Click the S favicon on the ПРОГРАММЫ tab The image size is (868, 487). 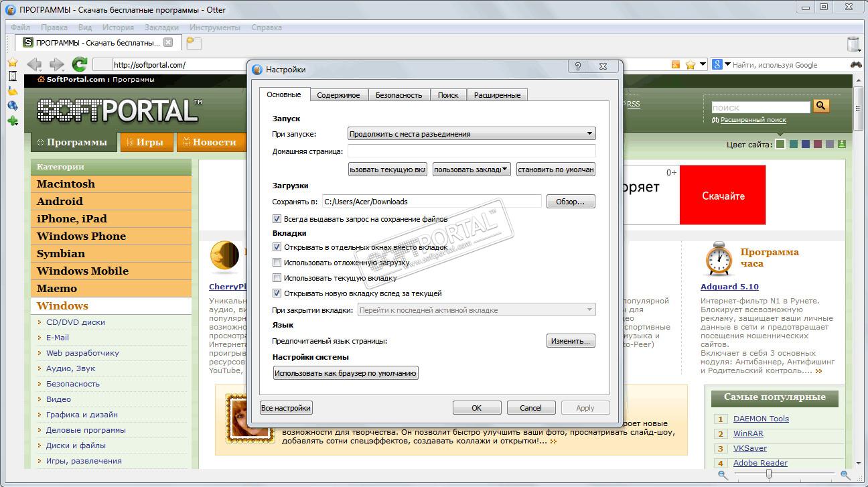(27, 42)
